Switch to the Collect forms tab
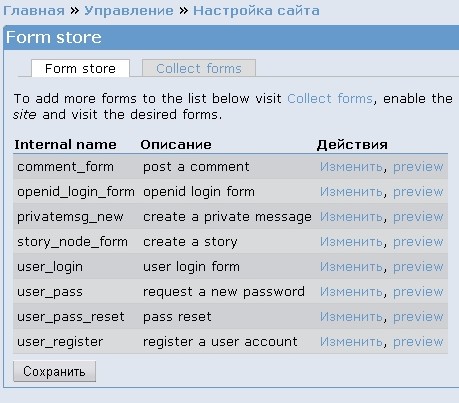The image size is (459, 403). point(199,68)
